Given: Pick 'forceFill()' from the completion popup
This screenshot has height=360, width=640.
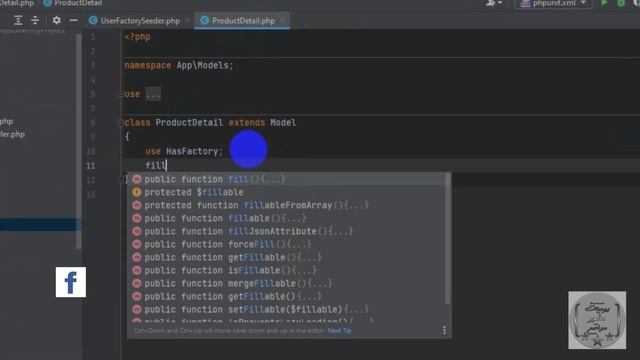Looking at the screenshot, I should (287, 244).
